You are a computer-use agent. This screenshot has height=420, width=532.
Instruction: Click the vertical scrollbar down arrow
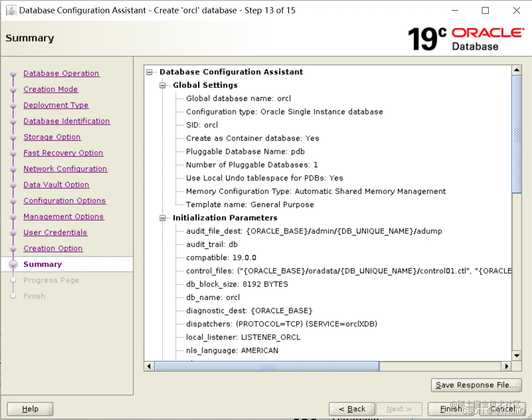click(517, 355)
